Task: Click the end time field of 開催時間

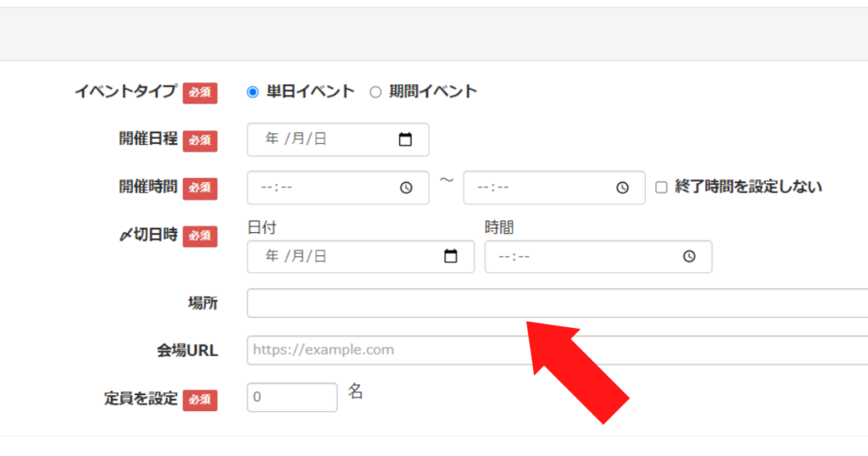Action: 554,187
